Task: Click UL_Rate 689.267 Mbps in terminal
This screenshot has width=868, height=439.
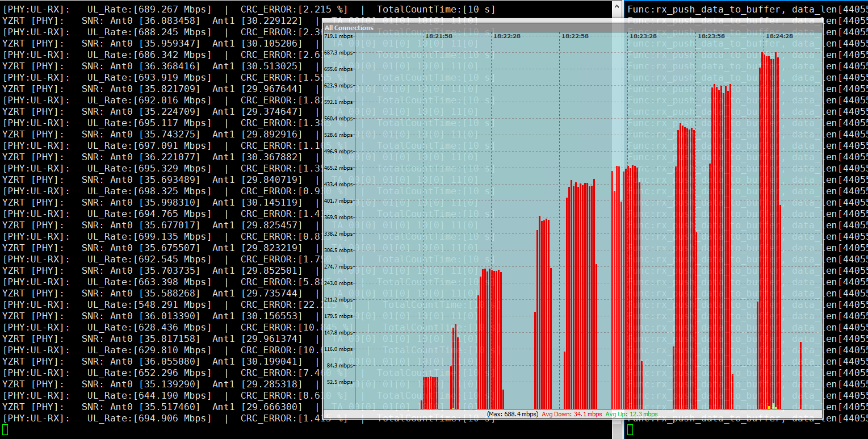Action: coord(149,9)
